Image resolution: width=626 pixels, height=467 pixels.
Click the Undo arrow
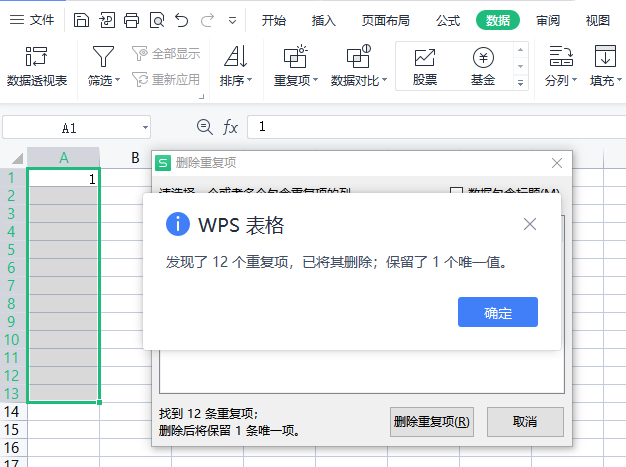click(x=182, y=20)
